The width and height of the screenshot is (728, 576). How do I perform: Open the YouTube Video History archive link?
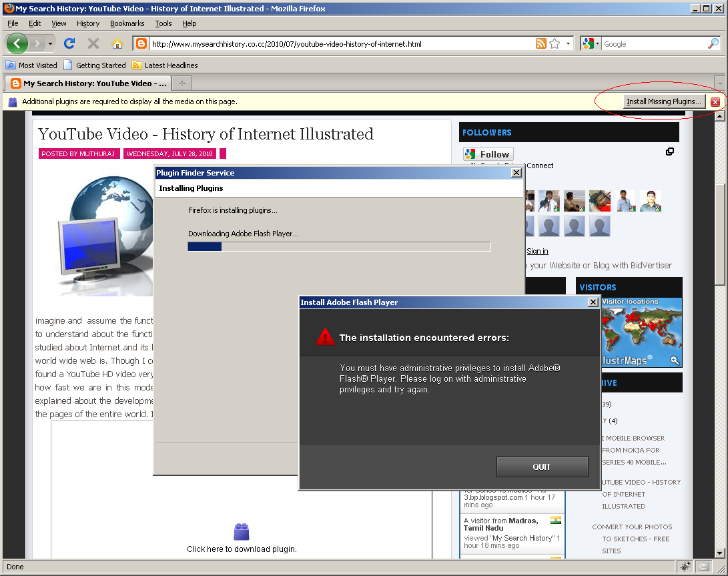641,495
